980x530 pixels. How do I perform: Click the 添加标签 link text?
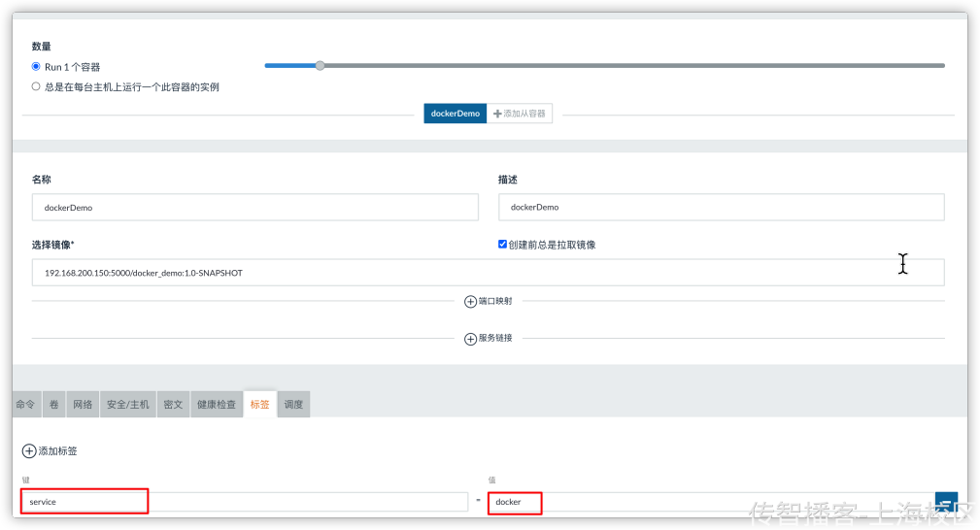tap(58, 450)
